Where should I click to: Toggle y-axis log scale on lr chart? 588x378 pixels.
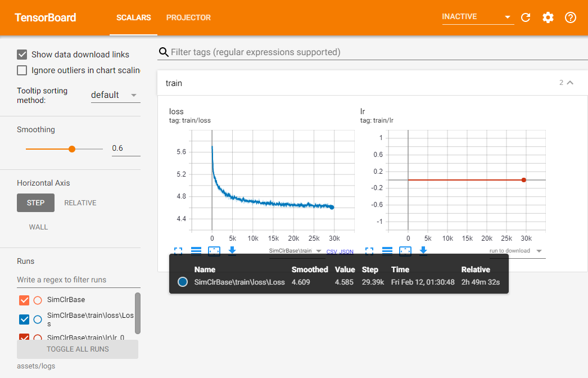(x=387, y=251)
